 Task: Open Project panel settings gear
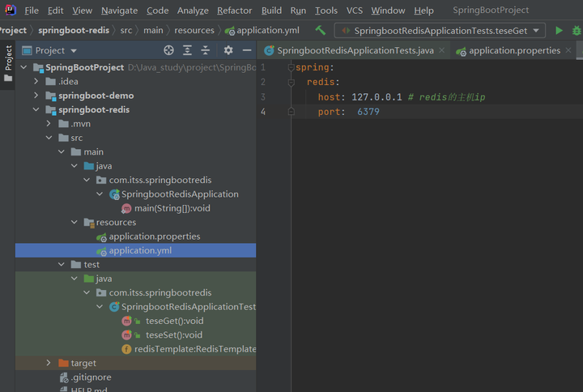pyautogui.click(x=228, y=50)
